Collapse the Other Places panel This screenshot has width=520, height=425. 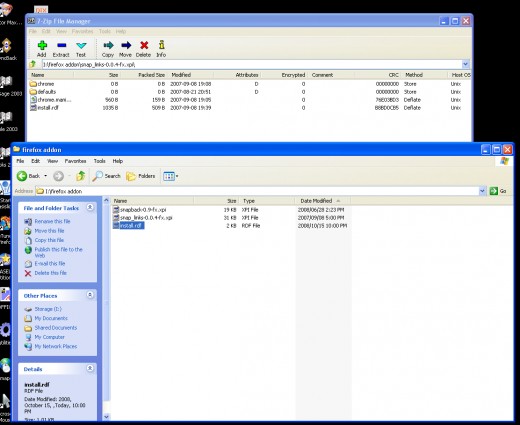pos(90,295)
